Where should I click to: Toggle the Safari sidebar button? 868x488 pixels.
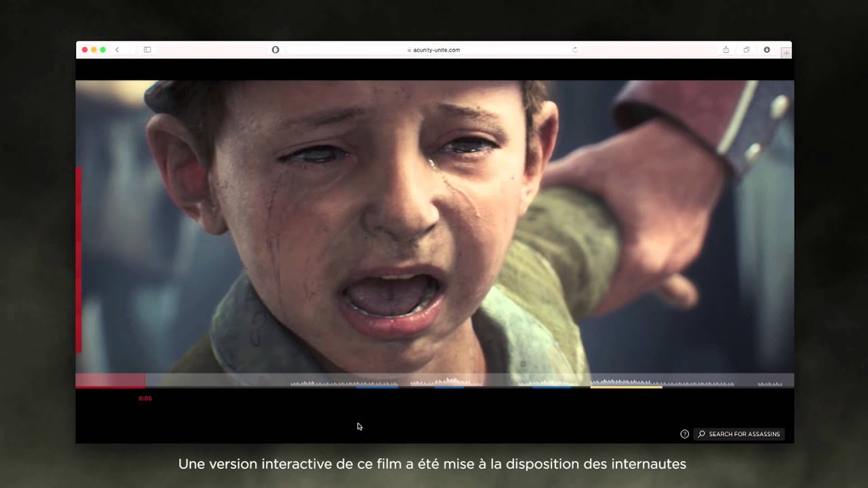[147, 49]
